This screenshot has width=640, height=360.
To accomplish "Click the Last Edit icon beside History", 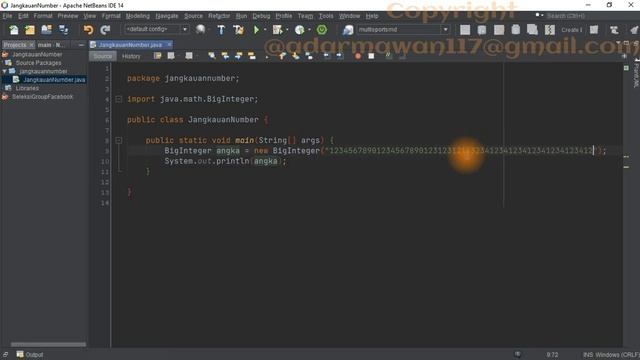I will 157,56.
